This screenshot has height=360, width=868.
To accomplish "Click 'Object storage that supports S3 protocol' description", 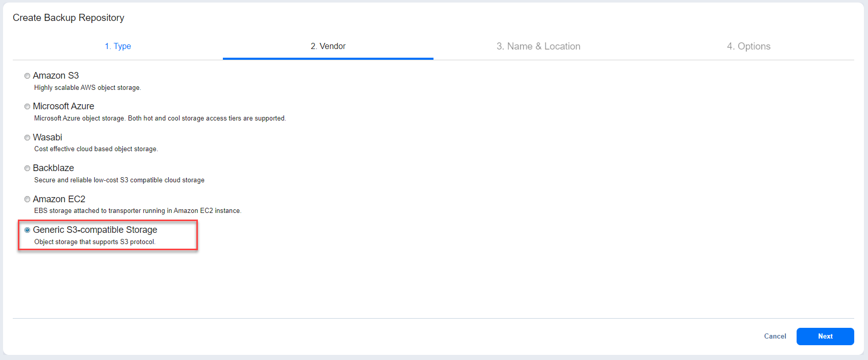I will 95,242.
